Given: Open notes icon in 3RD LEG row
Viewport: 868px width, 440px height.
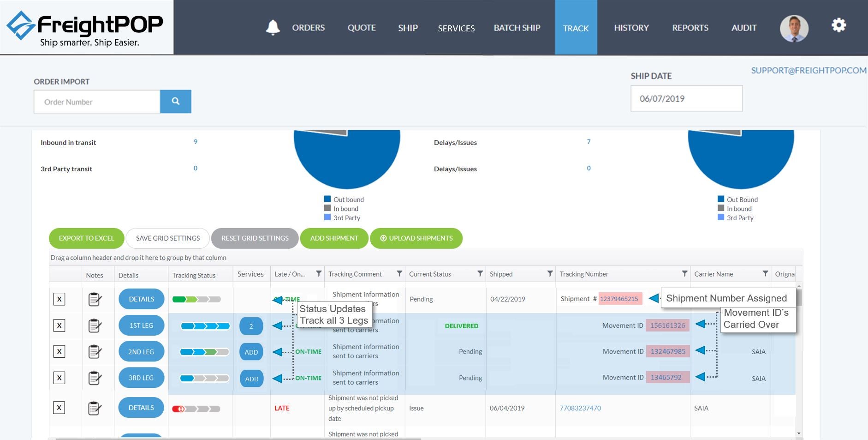Looking at the screenshot, I should [95, 378].
